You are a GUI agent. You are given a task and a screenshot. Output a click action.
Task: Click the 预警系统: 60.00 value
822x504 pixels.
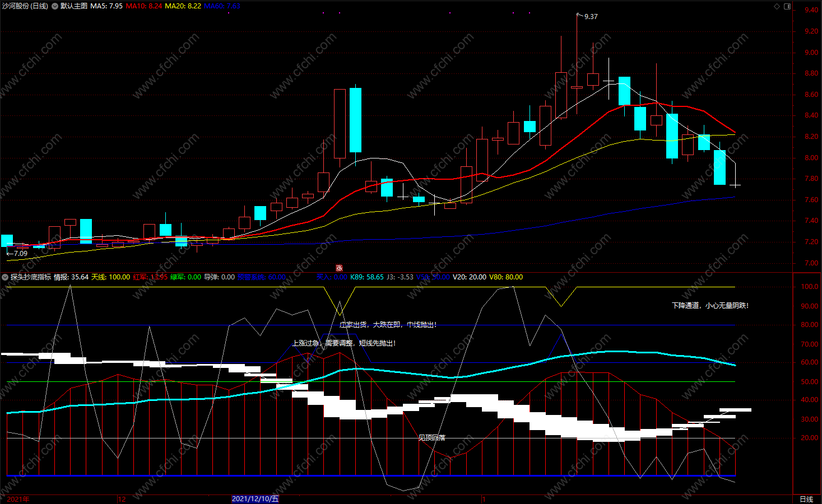coord(262,277)
